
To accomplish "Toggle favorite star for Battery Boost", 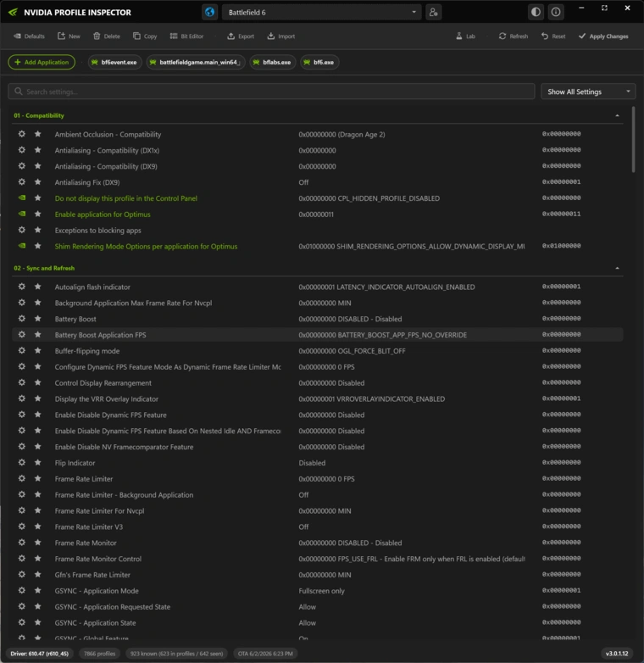I will point(37,319).
